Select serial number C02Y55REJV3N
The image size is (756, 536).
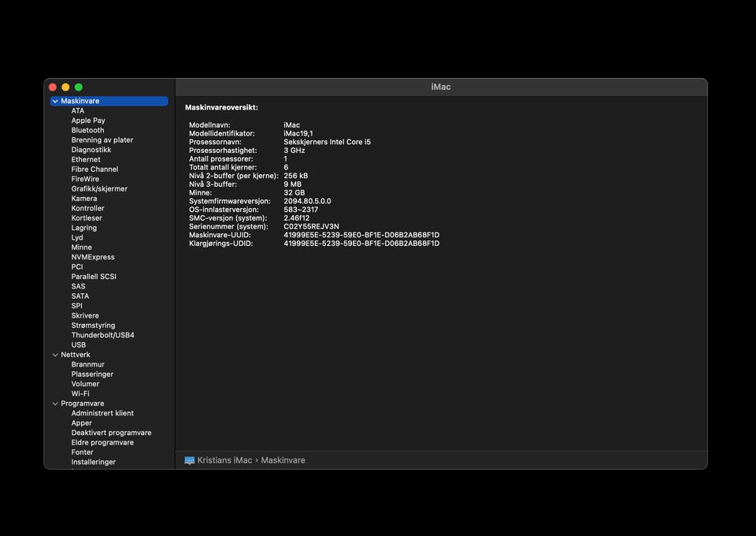311,226
